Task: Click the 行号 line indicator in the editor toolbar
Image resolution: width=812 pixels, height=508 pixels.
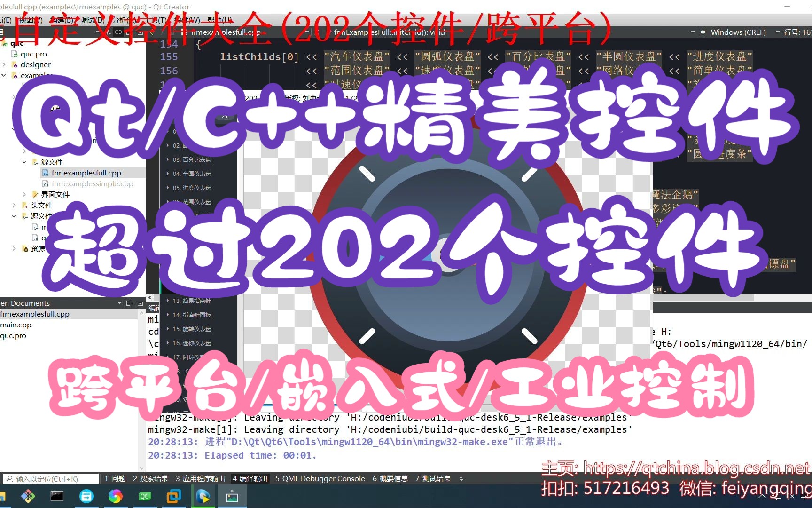Action: 797,32
